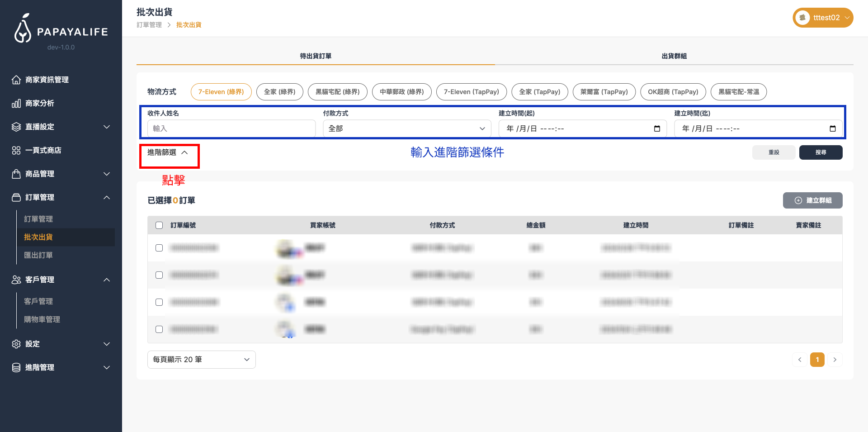Viewport: 868px width, 432px height.
Task: Check the last order row checkbox
Action: pyautogui.click(x=159, y=329)
